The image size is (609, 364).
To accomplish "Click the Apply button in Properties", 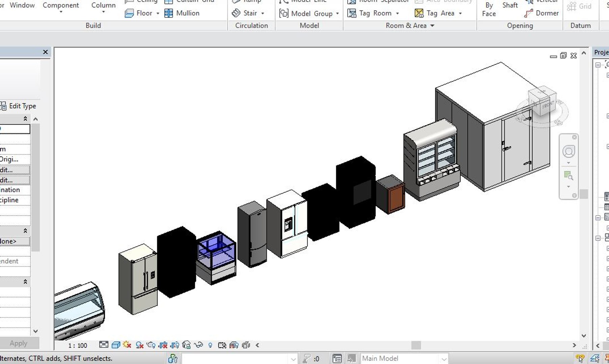I will (19, 343).
